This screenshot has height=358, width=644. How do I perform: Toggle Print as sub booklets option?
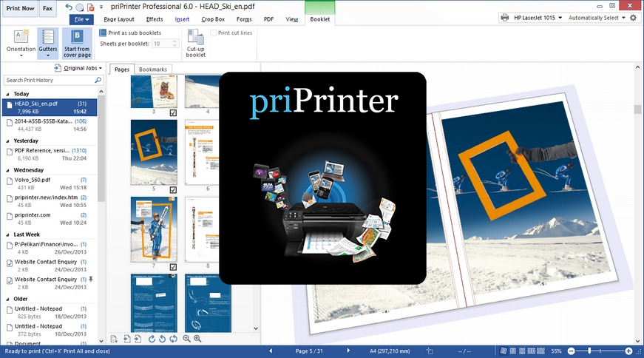point(130,33)
